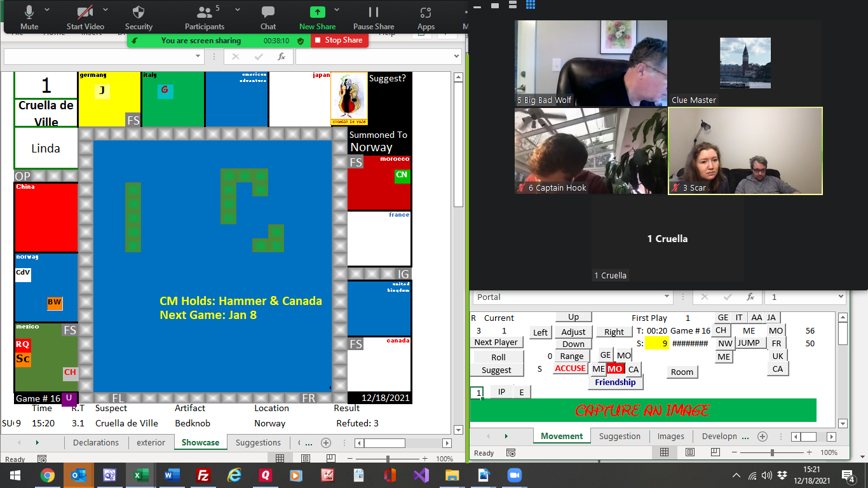Open the Portal name box dropdown
This screenshot has width=868, height=488.
click(x=667, y=297)
